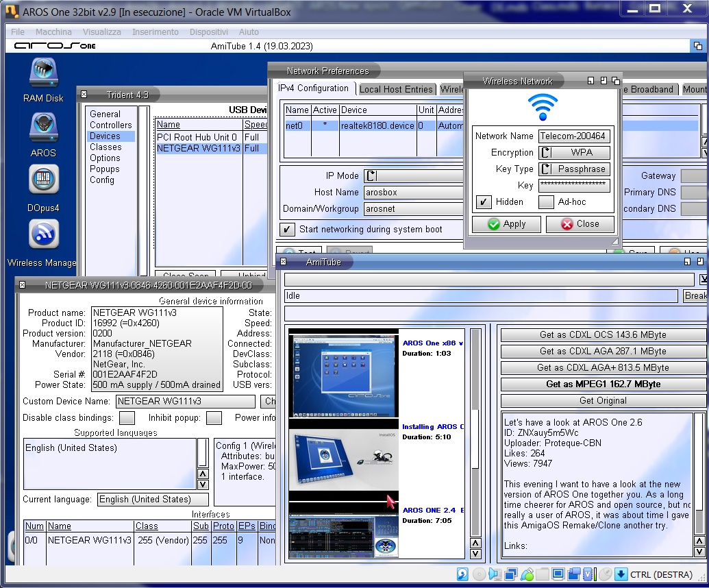Image resolution: width=709 pixels, height=588 pixels.
Task: Open the RAM Disk desktop icon
Action: [43, 74]
